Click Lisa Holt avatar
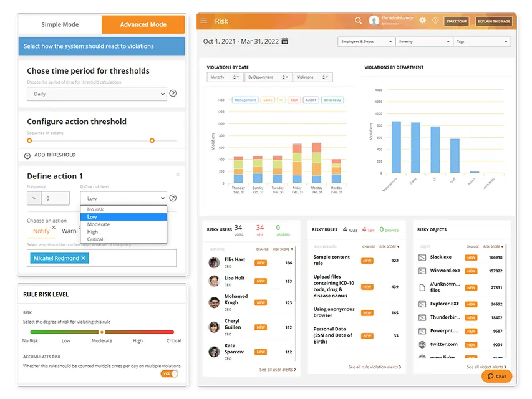 click(x=214, y=281)
